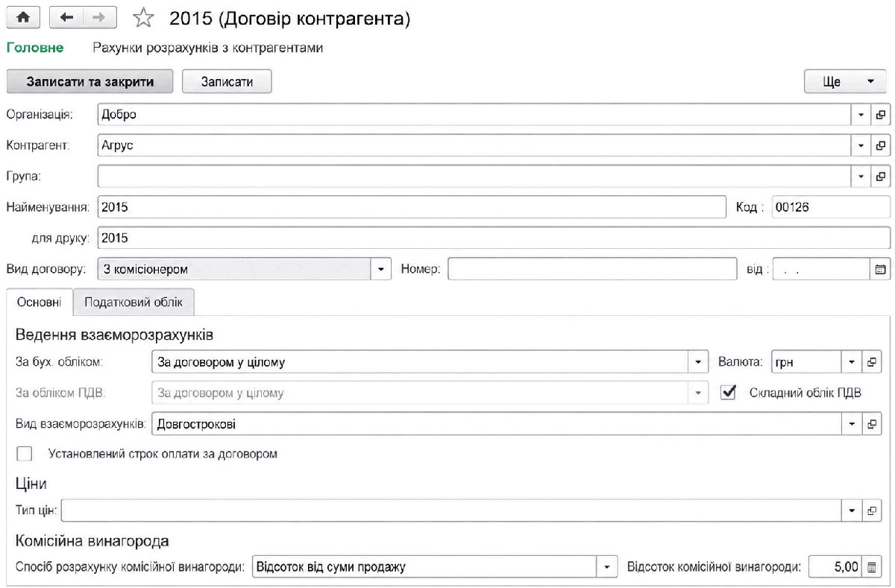Focus the contract date field
The width and height of the screenshot is (895, 588).
point(822,269)
